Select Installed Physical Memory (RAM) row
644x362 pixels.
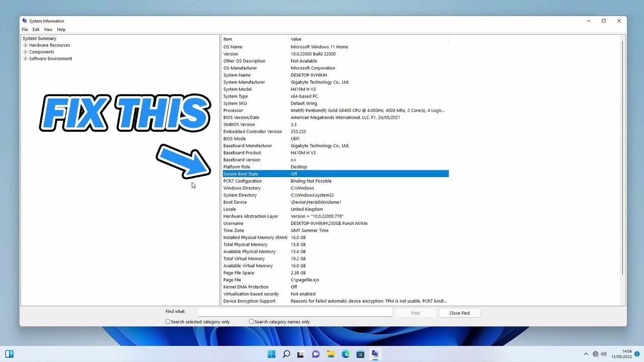(x=336, y=237)
